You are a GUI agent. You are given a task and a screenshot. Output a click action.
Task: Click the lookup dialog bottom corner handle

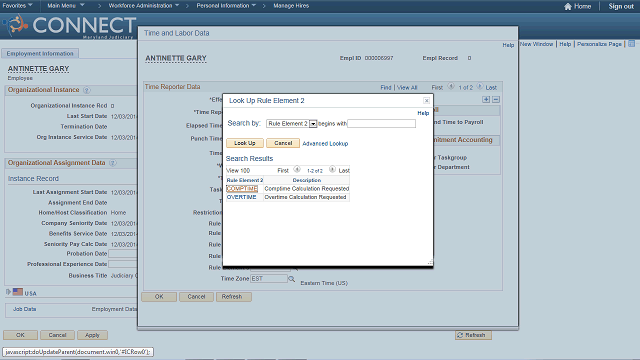430,262
